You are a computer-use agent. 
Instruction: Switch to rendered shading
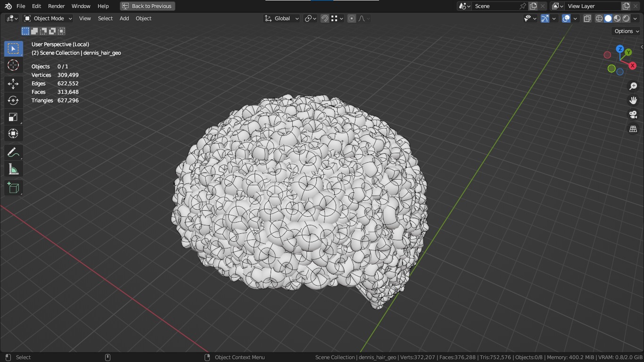click(x=626, y=18)
